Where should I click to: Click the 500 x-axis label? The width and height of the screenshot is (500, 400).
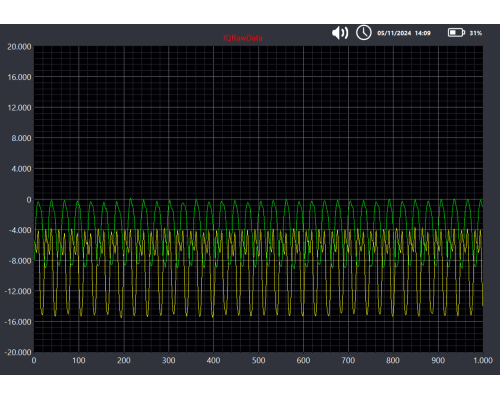(x=258, y=360)
